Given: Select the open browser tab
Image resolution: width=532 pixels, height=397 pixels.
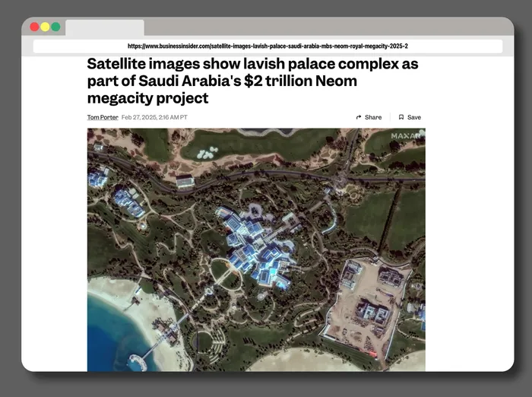Looking at the screenshot, I should (x=104, y=28).
